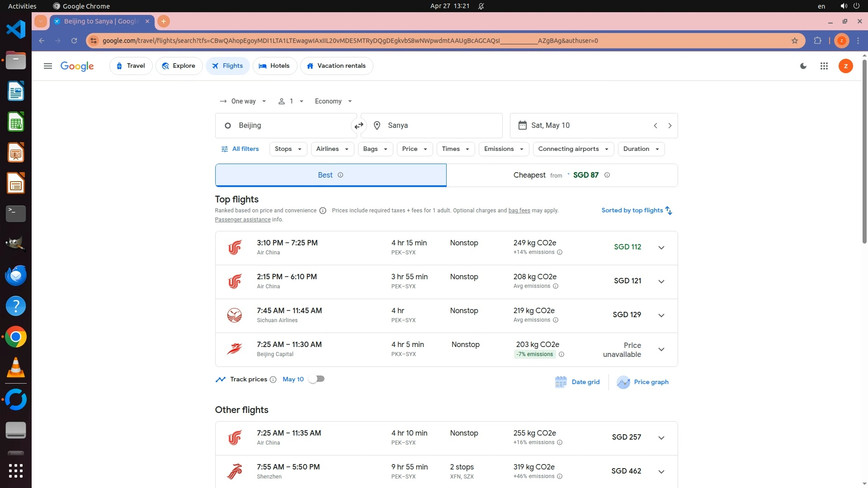Open Thunderbird from the dock
868x488 pixels.
click(16, 275)
